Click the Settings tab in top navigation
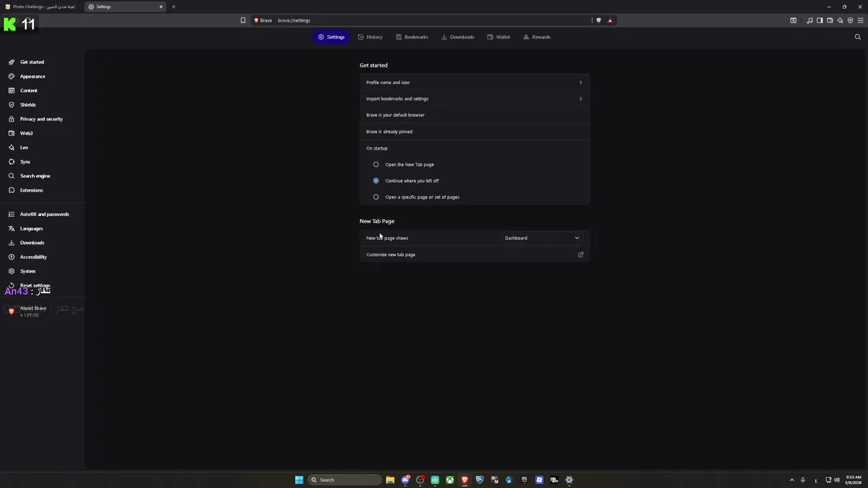The width and height of the screenshot is (868, 488). (331, 37)
